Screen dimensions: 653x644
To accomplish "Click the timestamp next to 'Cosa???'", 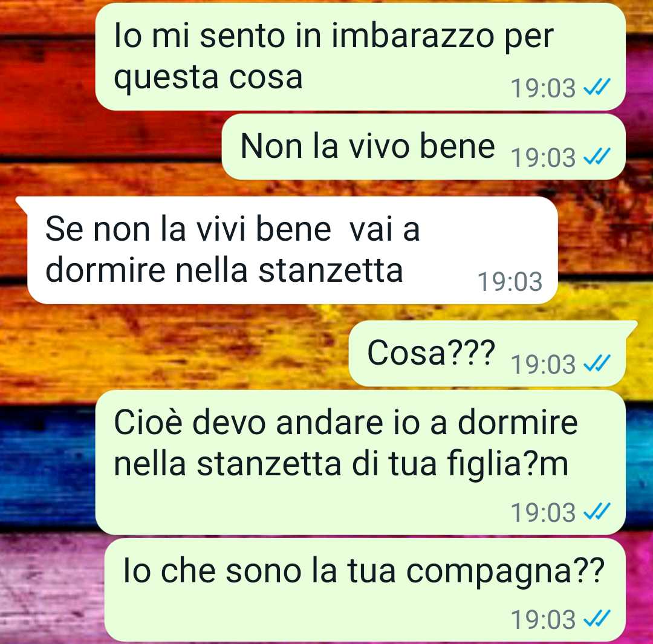I will click(543, 364).
